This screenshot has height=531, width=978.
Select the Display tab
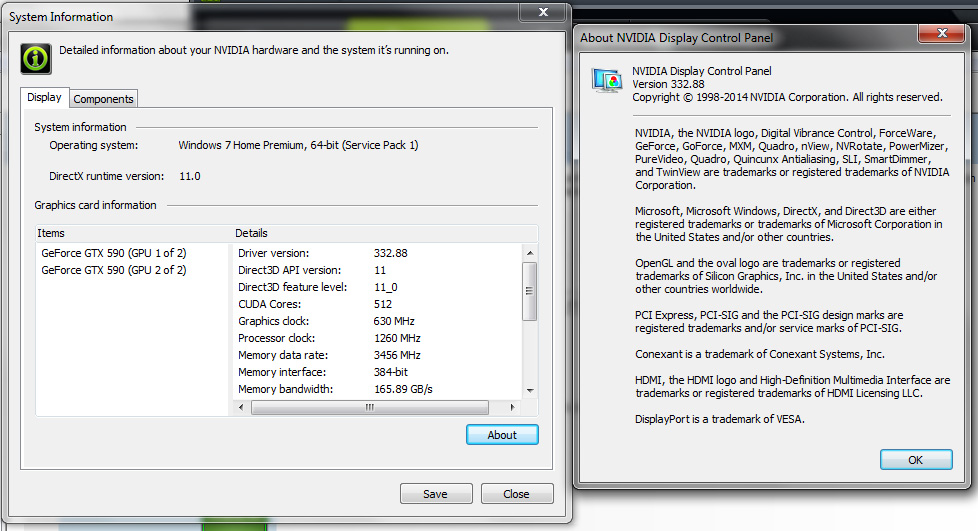[44, 97]
